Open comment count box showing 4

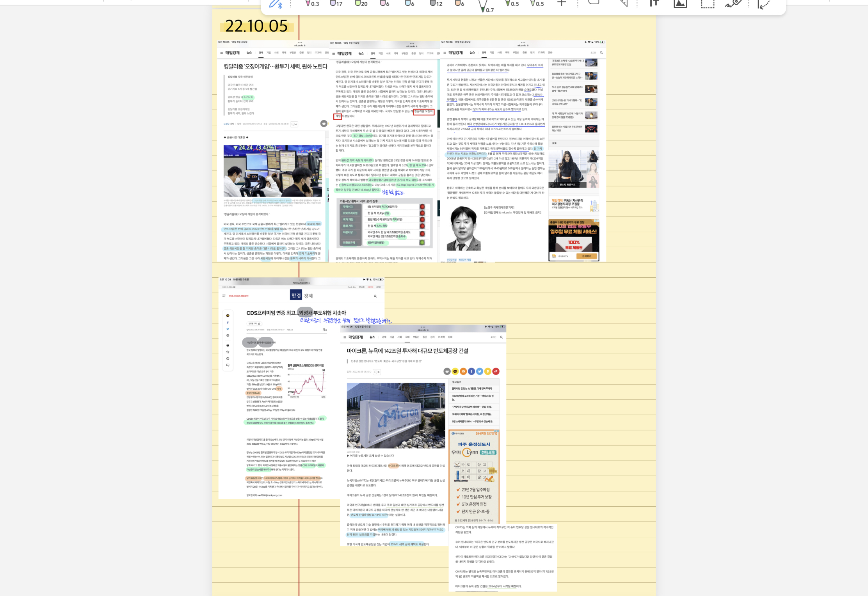pos(294,124)
